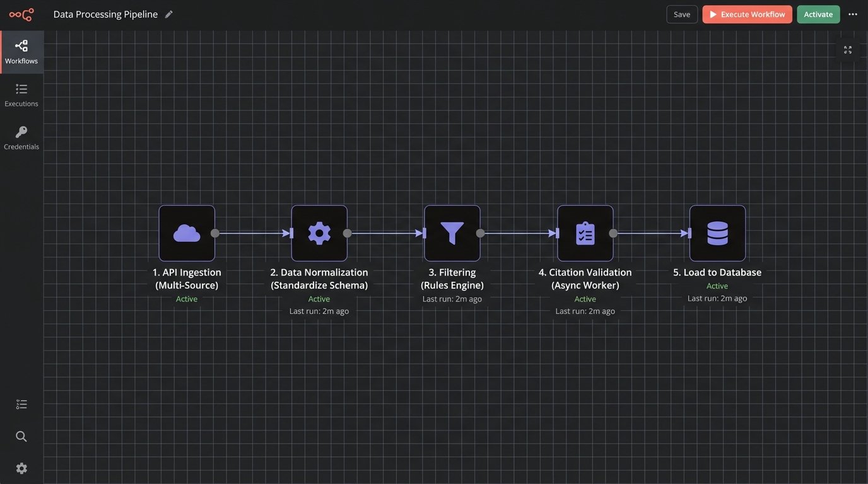
Task: Open the Citation Validation clipboard node
Action: 585,233
